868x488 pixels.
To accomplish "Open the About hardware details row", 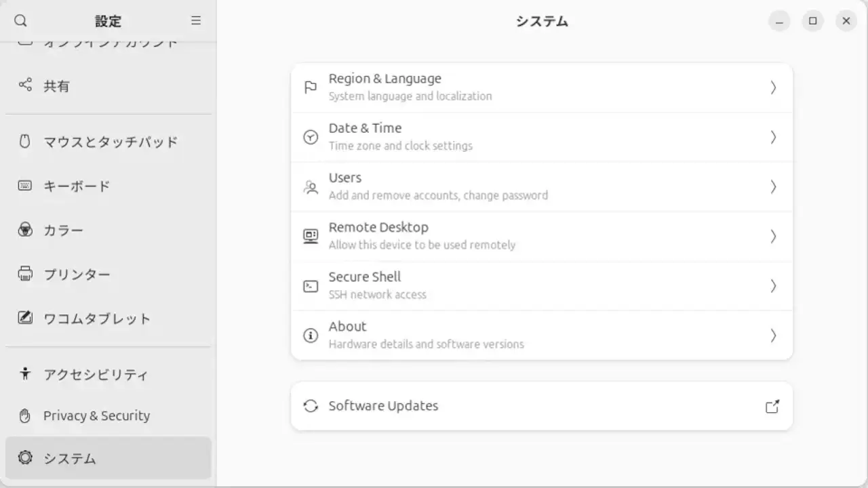I will (x=542, y=335).
